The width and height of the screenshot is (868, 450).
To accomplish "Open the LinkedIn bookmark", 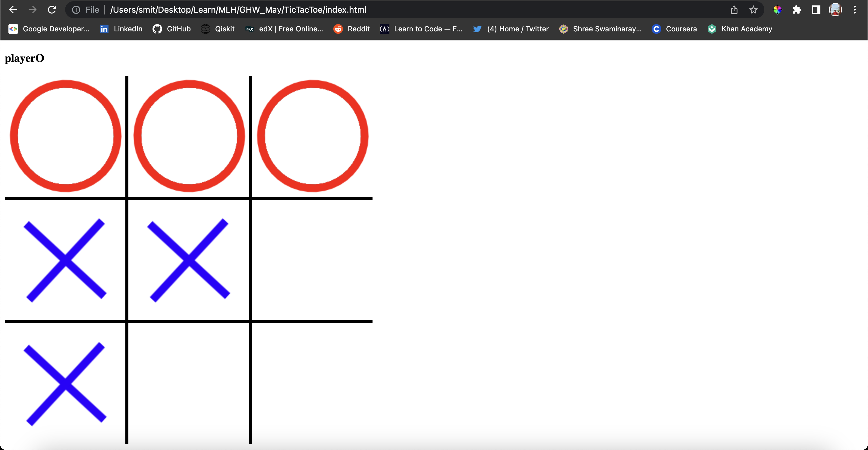I will coord(121,29).
